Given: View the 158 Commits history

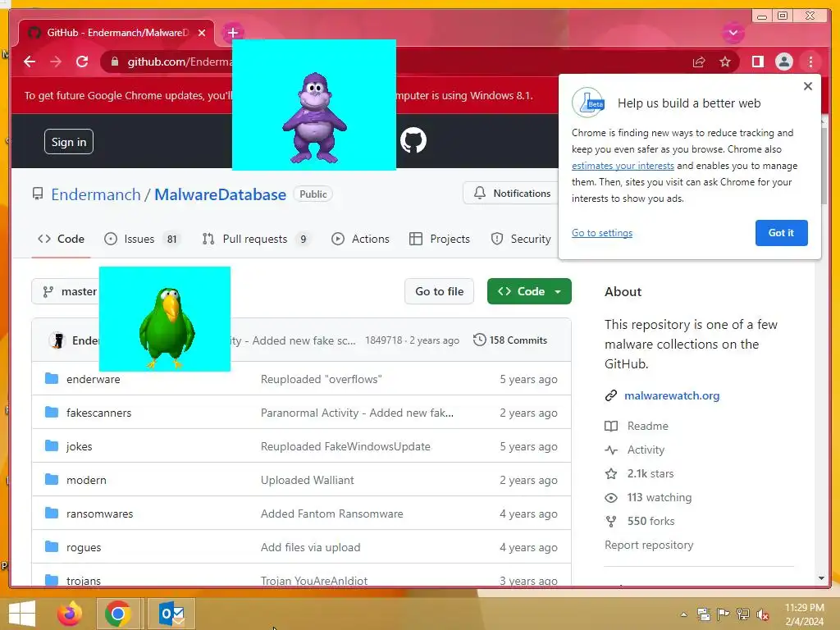Looking at the screenshot, I should click(510, 340).
